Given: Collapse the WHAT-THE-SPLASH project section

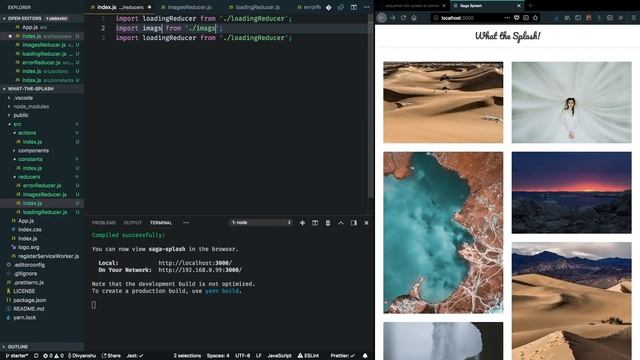Looking at the screenshot, I should pyautogui.click(x=42, y=89).
